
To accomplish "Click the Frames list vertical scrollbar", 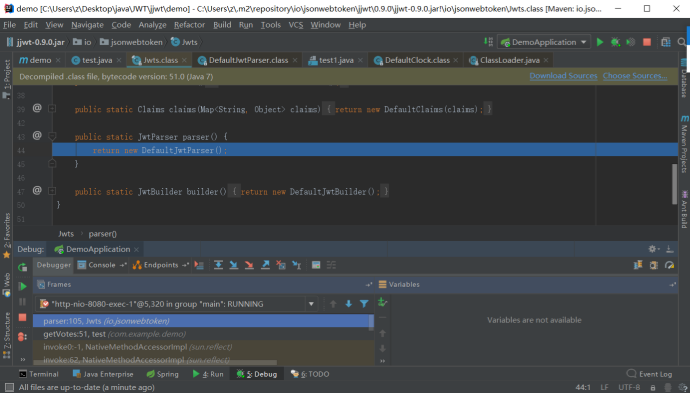I will coord(371,323).
